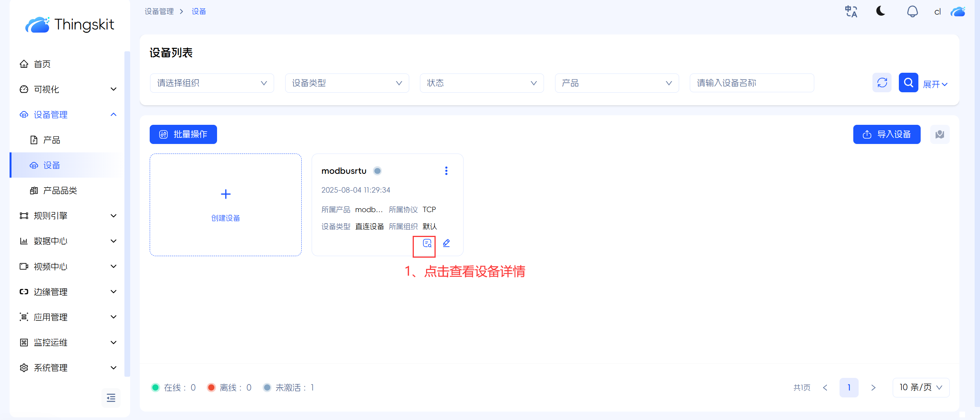
Task: Click the language translation icon
Action: pos(851,11)
